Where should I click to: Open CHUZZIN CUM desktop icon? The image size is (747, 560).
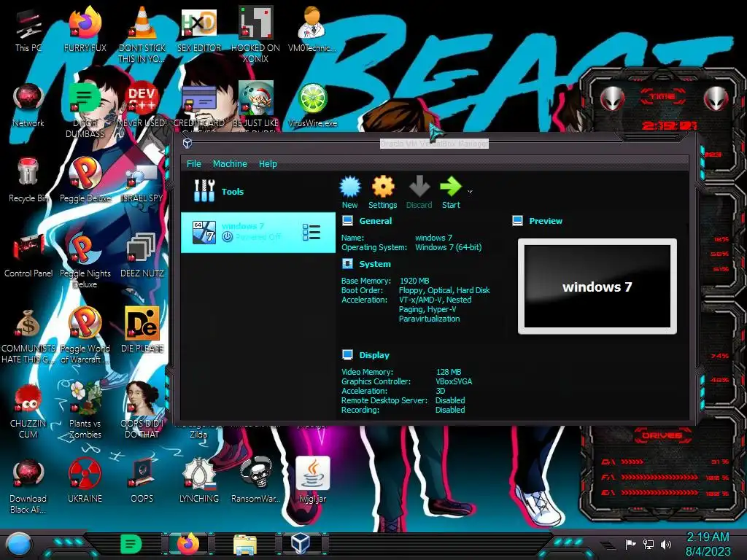pos(28,410)
